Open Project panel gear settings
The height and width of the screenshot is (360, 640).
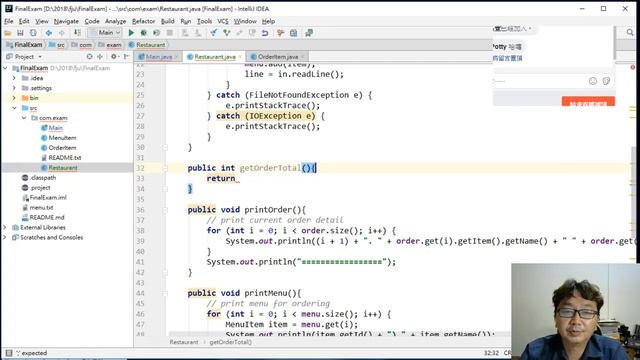coord(114,57)
